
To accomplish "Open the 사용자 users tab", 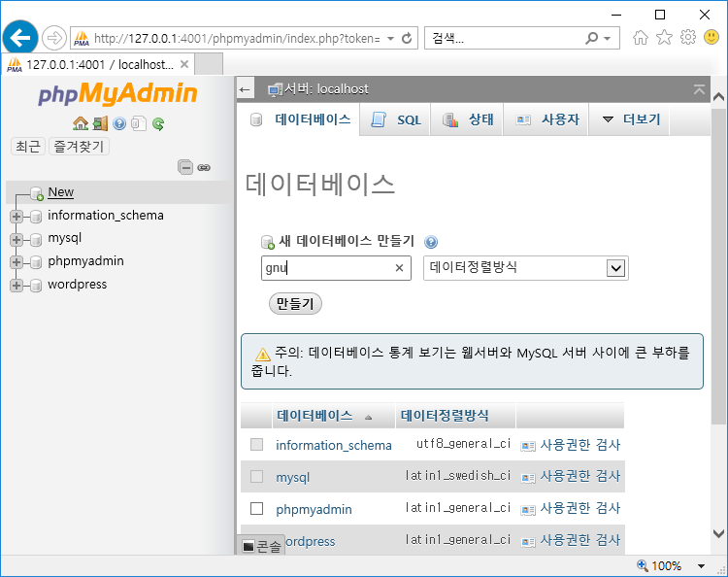I will point(547,119).
